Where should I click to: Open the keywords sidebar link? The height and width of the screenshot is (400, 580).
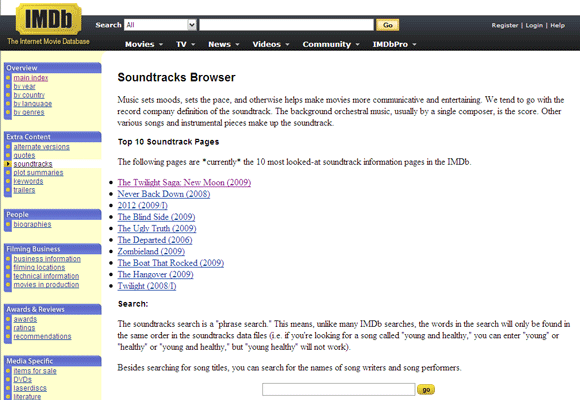coord(28,181)
